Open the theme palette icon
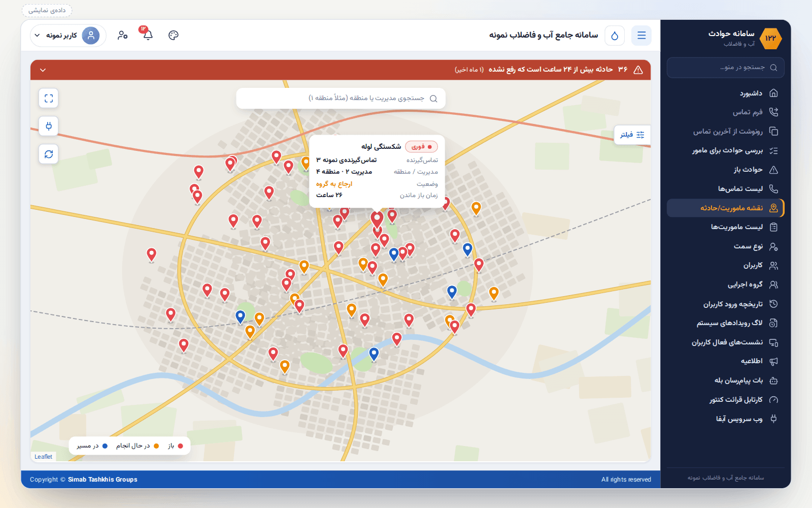The height and width of the screenshot is (508, 812). (174, 35)
